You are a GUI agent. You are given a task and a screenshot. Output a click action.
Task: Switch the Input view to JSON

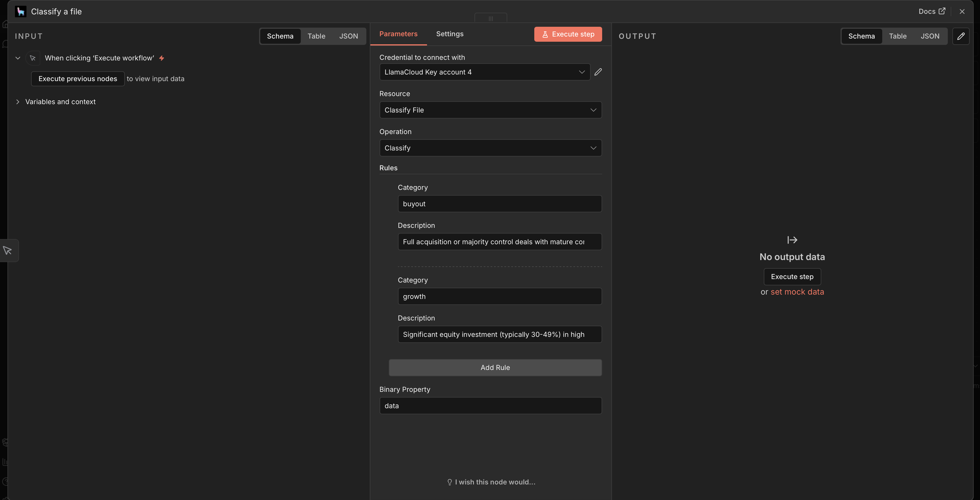348,36
